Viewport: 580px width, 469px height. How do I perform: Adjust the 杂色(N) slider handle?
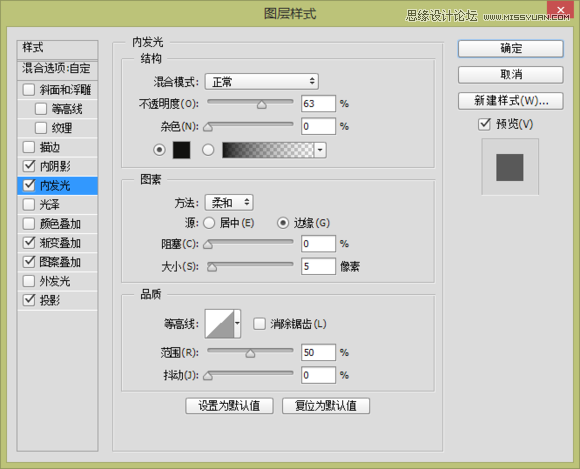[208, 128]
